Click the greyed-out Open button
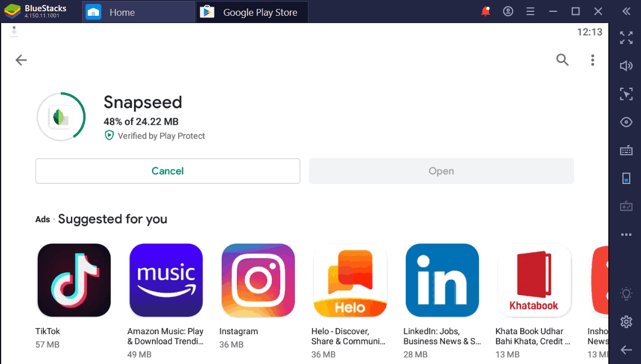641x364 pixels. point(441,171)
